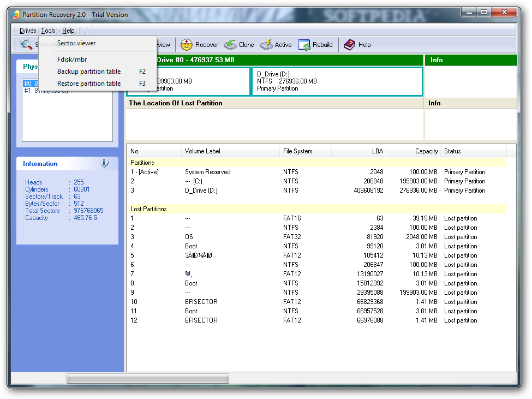Select Restore partition table entry
The width and height of the screenshot is (532, 399).
[x=98, y=83]
